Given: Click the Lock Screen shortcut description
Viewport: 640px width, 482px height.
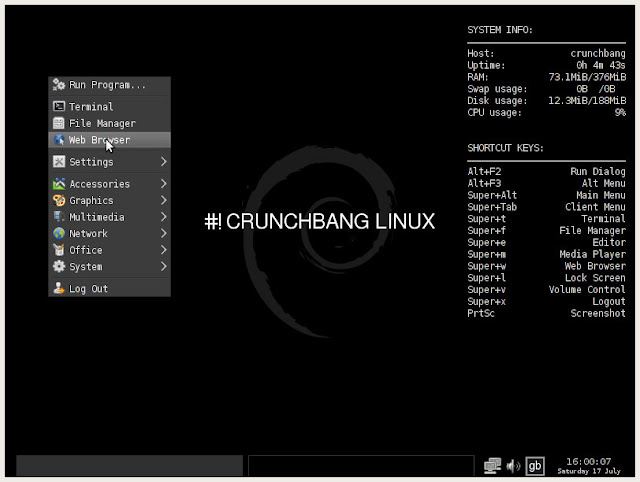Looking at the screenshot, I should [595, 278].
